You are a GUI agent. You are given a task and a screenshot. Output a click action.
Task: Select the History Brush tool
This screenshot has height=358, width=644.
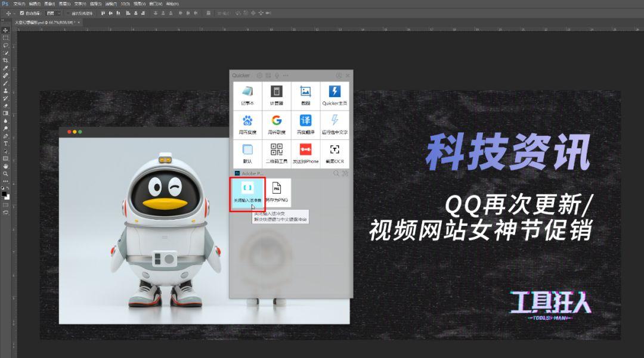click(5, 98)
